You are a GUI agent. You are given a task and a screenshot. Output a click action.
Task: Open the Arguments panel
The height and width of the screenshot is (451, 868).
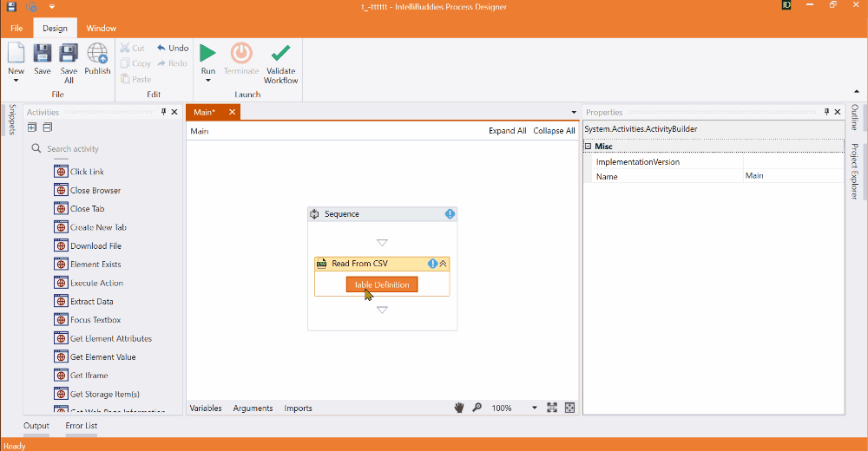pyautogui.click(x=253, y=409)
